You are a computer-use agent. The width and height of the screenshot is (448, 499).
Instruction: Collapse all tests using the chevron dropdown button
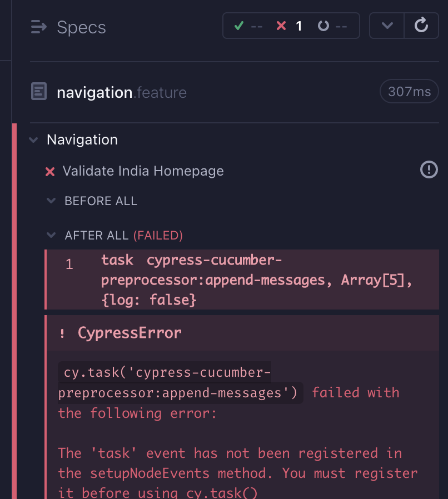(x=386, y=26)
